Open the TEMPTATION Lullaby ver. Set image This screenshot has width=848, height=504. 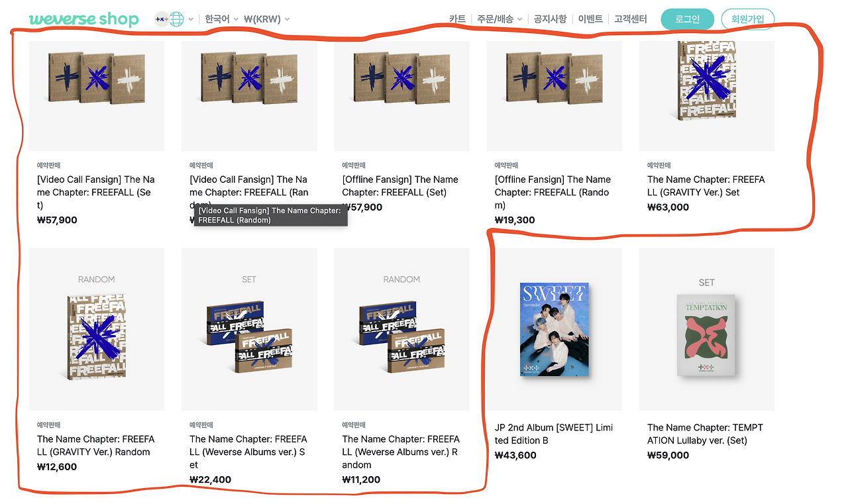707,329
